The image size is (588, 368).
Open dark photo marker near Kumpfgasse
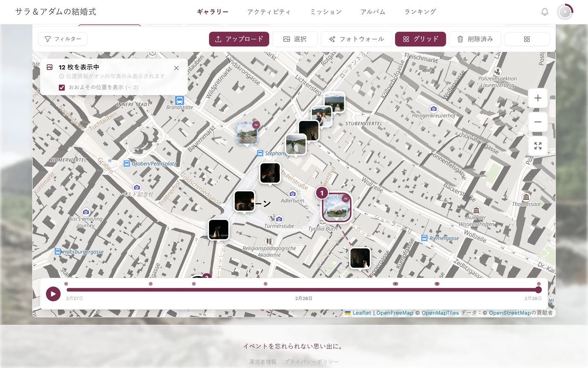(x=360, y=258)
